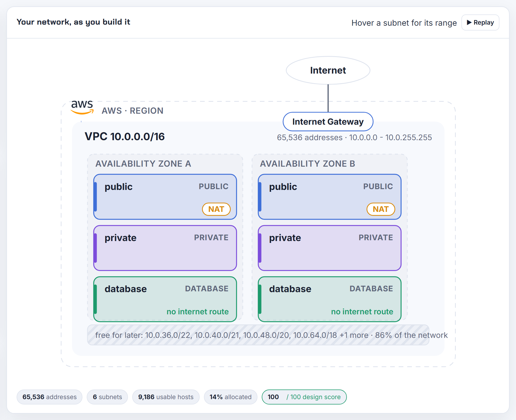The width and height of the screenshot is (516, 420).
Task: Click the Internet cloud node
Action: 328,70
